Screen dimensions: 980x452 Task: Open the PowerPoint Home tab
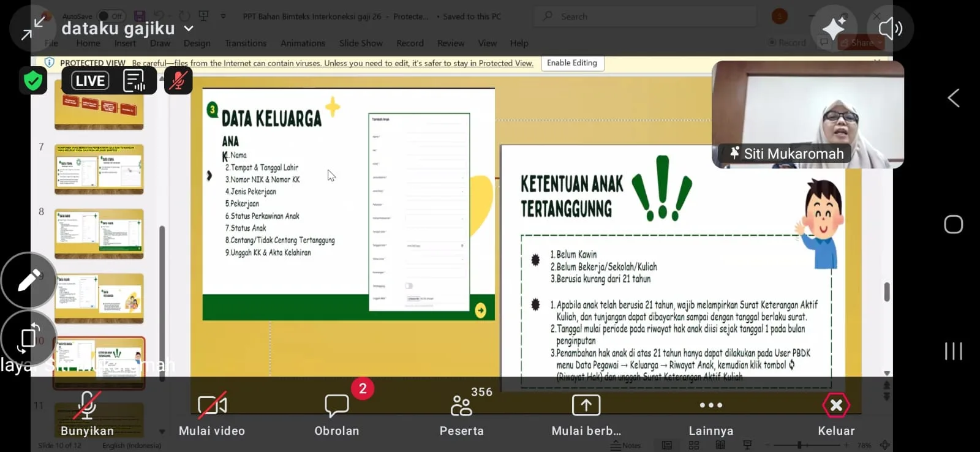click(x=88, y=43)
